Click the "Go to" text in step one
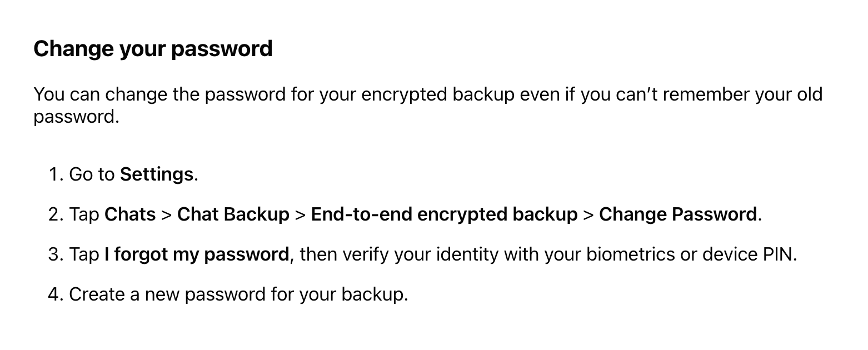Viewport: 868px width, 350px height. pyautogui.click(x=92, y=174)
